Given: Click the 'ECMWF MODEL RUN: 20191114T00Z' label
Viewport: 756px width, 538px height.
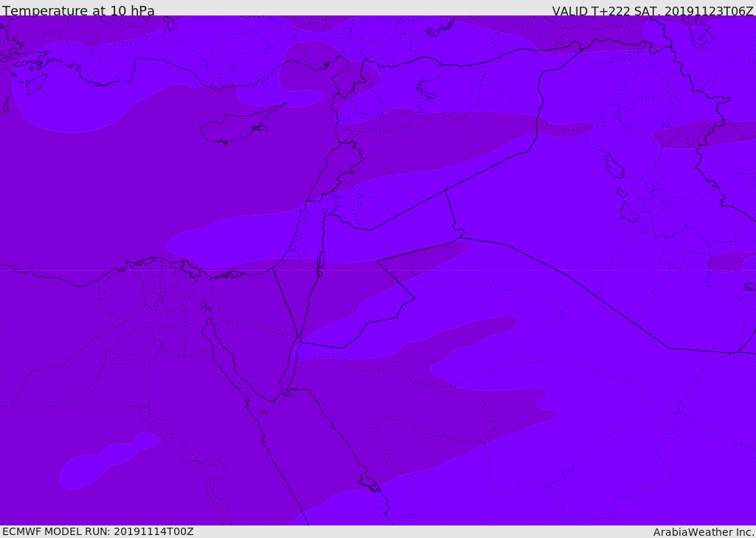Looking at the screenshot, I should click(98, 531).
